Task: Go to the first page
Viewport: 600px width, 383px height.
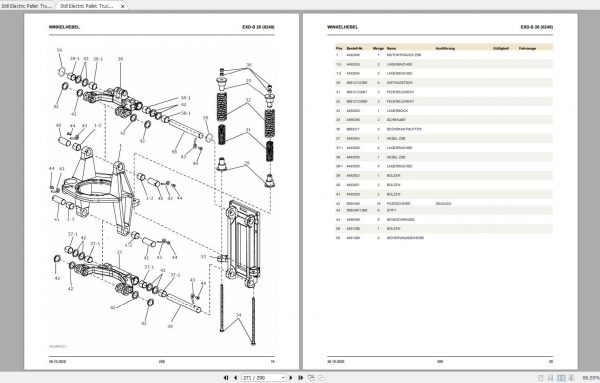Action: (x=226, y=378)
